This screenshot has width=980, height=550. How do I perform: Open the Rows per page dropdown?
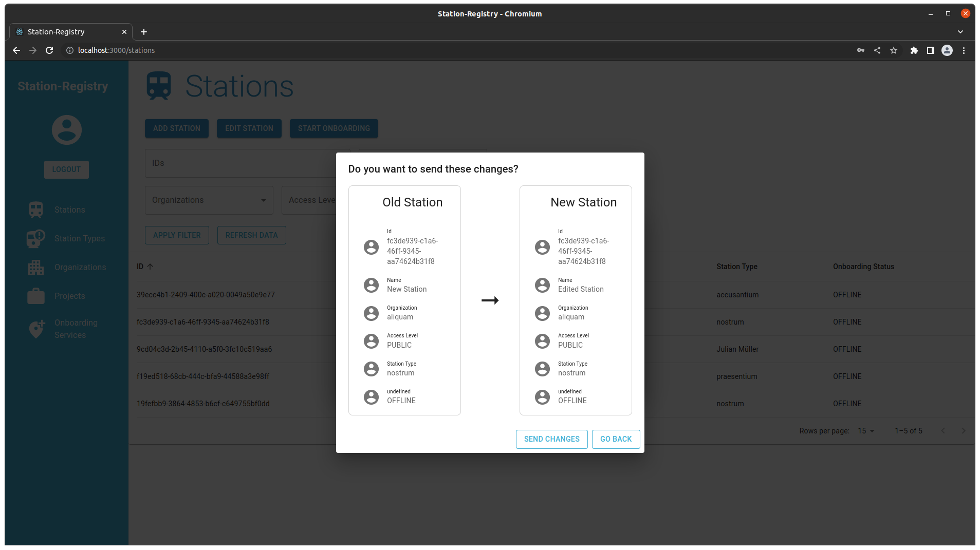[x=866, y=431]
